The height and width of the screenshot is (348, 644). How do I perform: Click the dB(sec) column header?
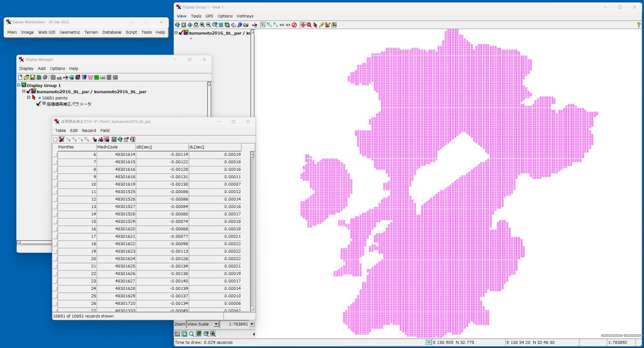[162, 147]
